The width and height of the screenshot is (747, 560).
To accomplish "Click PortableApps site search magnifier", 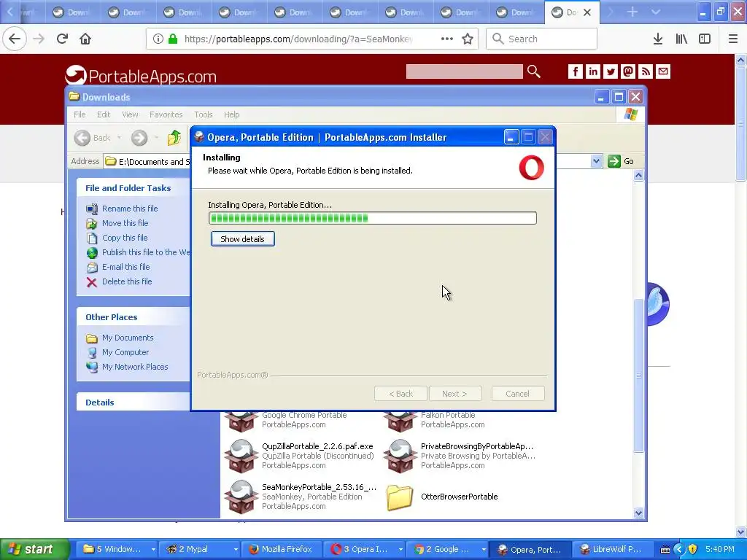I will (x=534, y=71).
